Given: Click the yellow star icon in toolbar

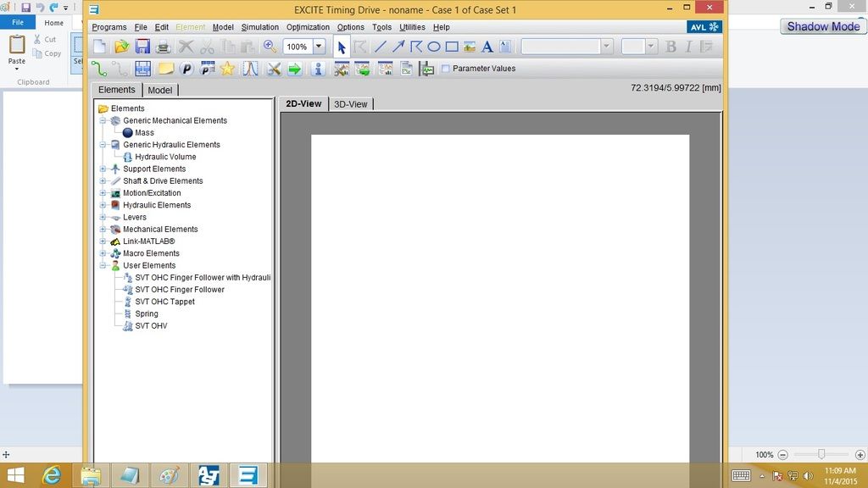Looking at the screenshot, I should point(227,69).
